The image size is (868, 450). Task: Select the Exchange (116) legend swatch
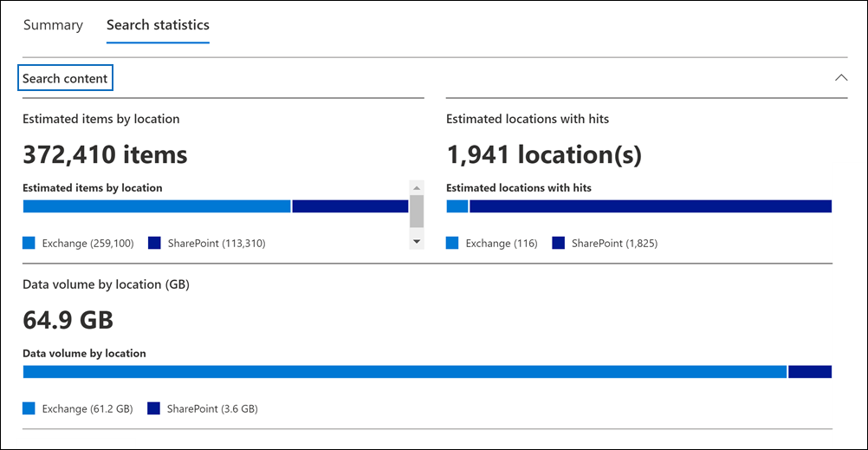452,244
